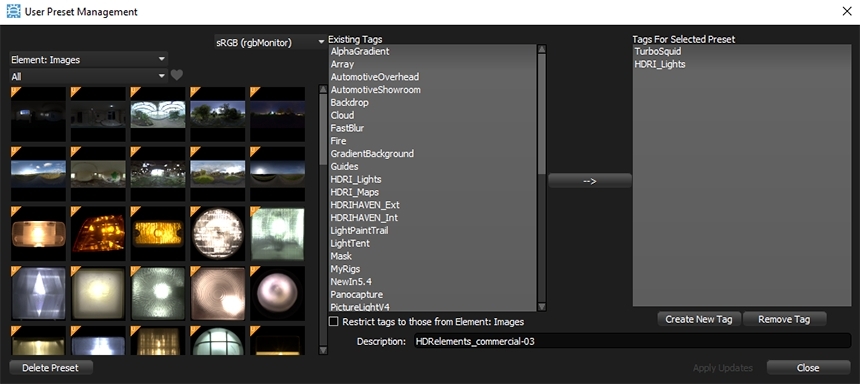860x384 pixels.
Task: Open the Element: Images dropdown
Action: (88, 60)
